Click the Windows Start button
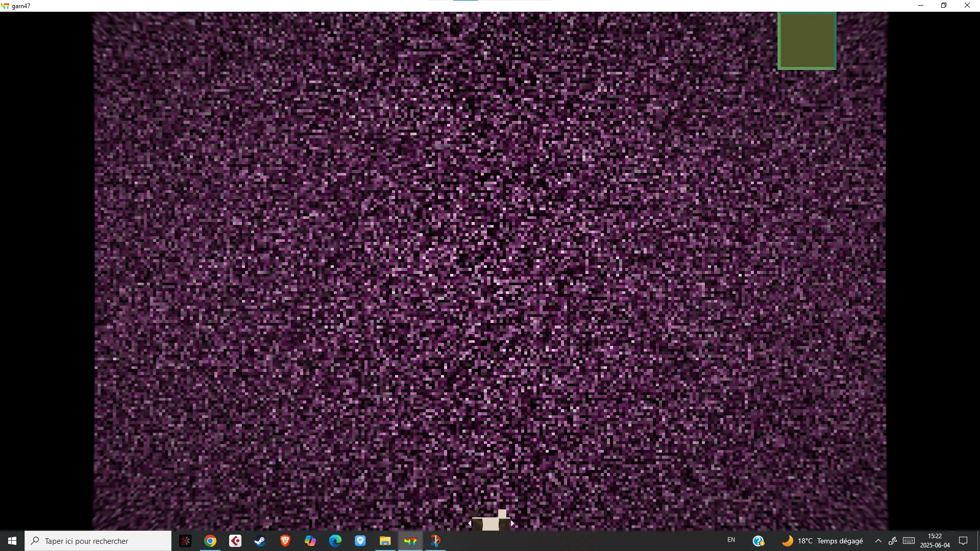Viewport: 980px width, 551px height. pyautogui.click(x=12, y=541)
